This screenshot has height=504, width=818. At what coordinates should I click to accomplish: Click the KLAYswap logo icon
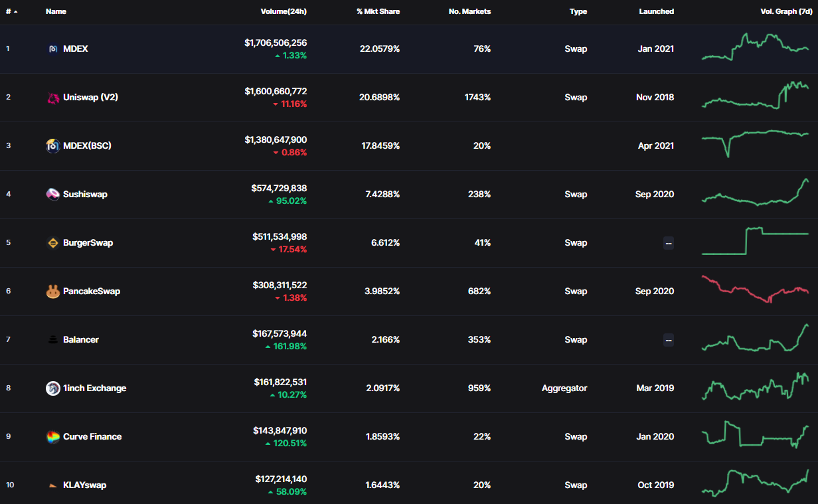point(53,485)
